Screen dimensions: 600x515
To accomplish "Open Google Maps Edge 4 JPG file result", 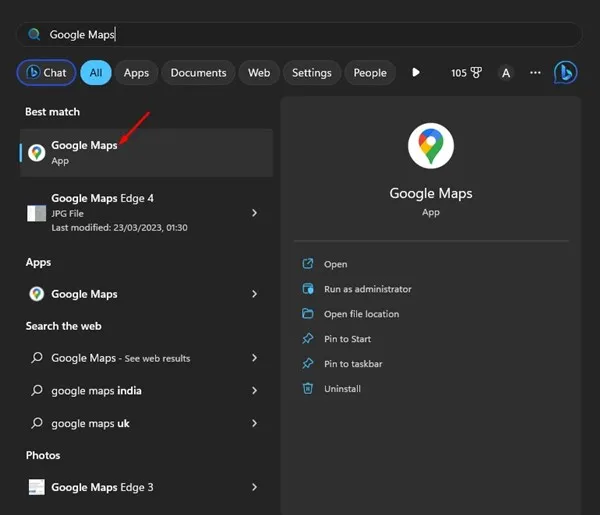I will point(147,213).
